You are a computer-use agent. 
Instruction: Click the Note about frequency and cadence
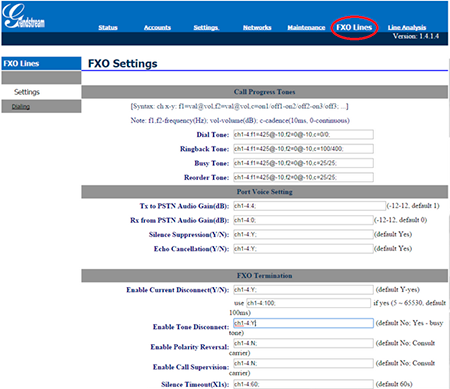[x=240, y=120]
